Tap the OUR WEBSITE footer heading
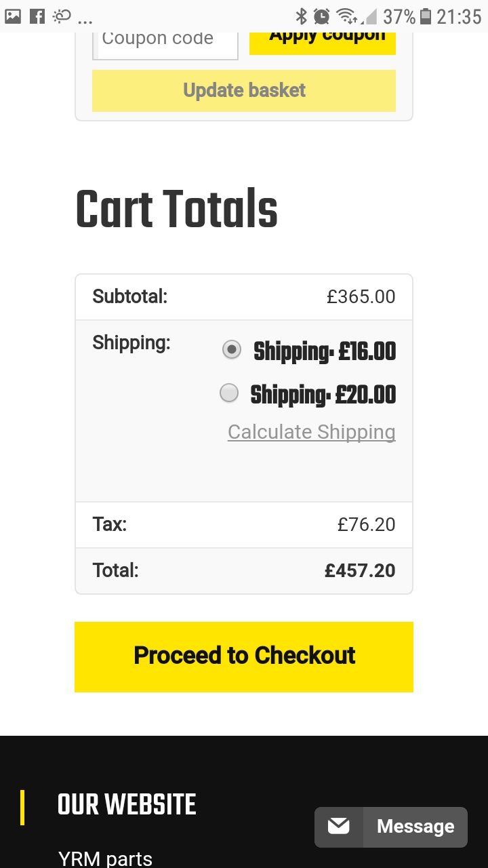Viewport: 488px width, 868px height. 127,805
